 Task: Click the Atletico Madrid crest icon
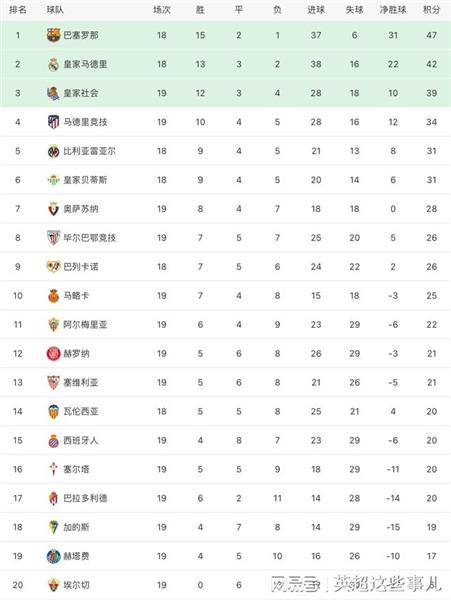point(54,122)
